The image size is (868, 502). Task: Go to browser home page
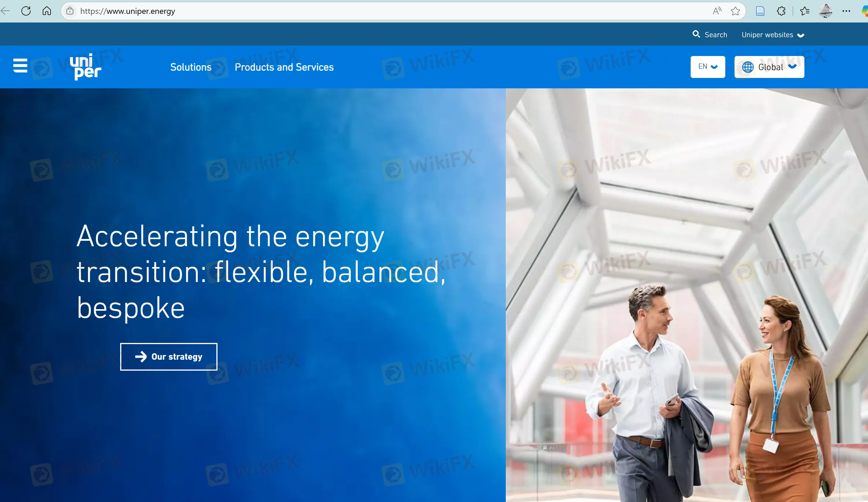point(47,11)
